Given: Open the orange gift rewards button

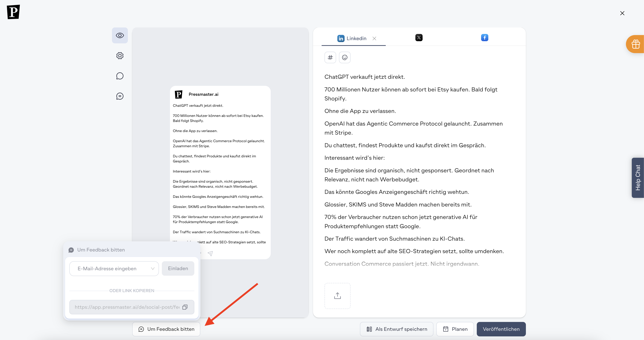Looking at the screenshot, I should point(635,44).
